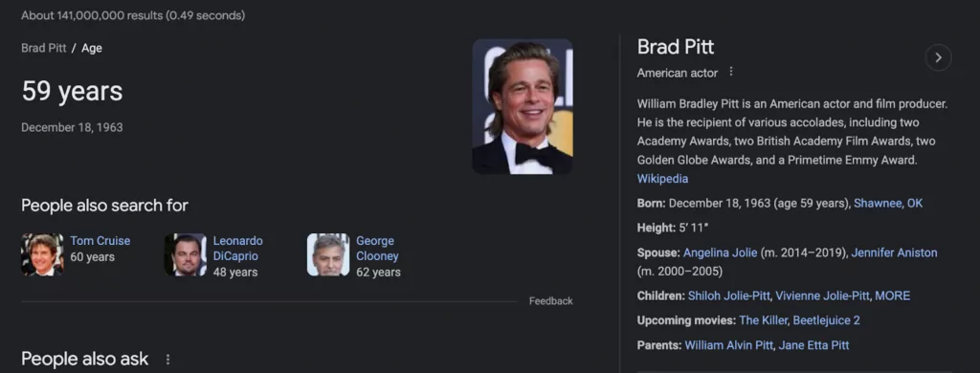Open the large Brad Pitt portrait image
The width and height of the screenshot is (980, 373).
click(x=523, y=106)
